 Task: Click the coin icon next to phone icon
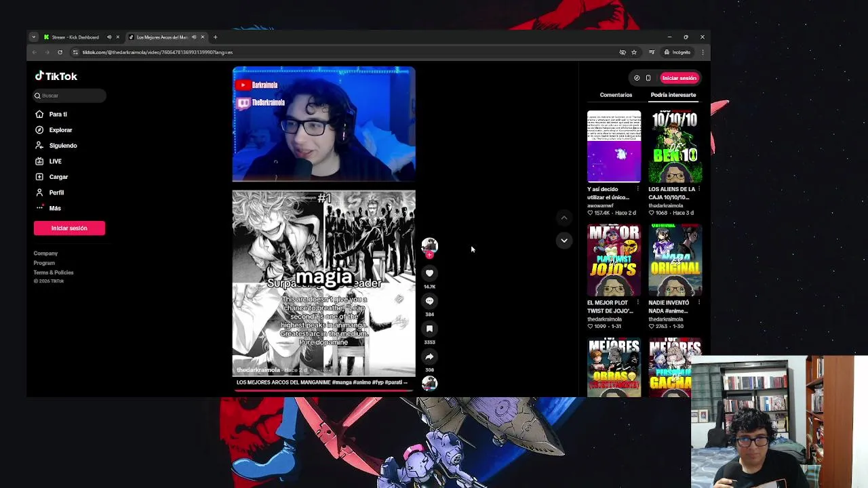(x=637, y=78)
